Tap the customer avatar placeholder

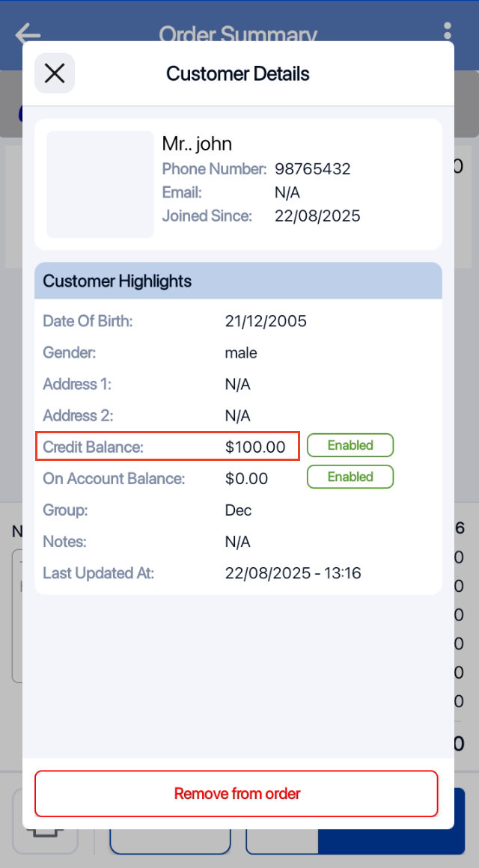[x=100, y=184]
